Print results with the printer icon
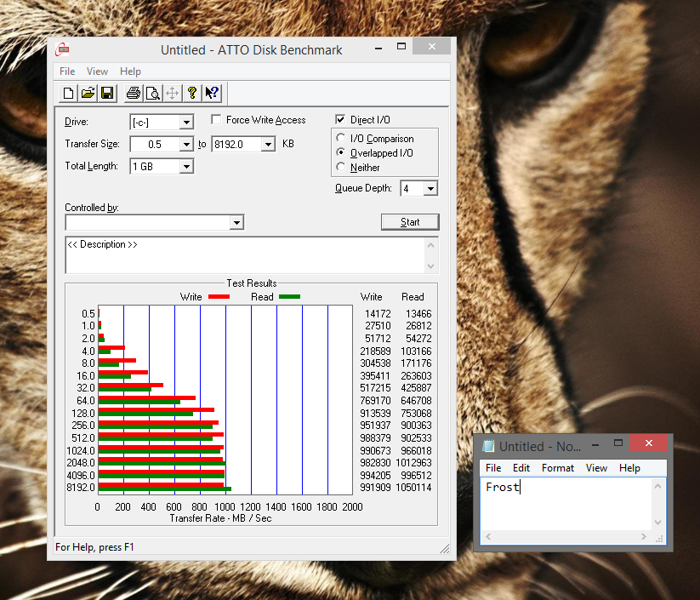Viewport: 700px width, 600px height. 134,93
